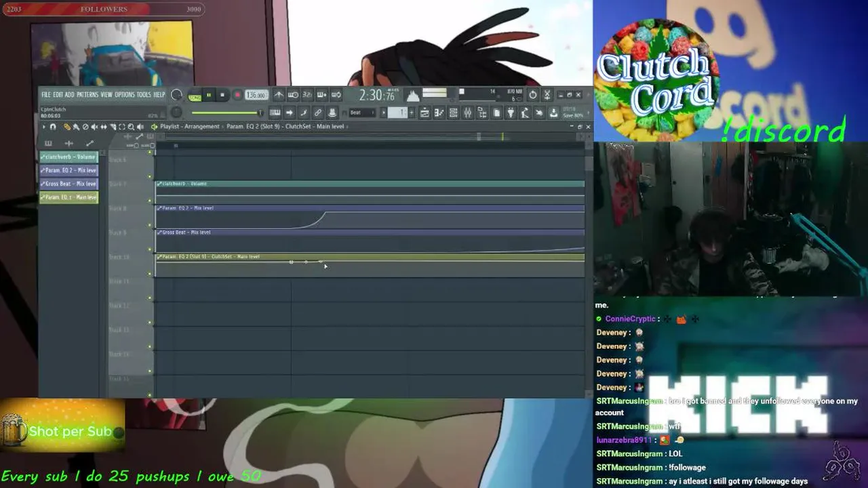Viewport: 868px width, 488px height.
Task: Open the Playlist options arrow menu
Action: point(44,127)
